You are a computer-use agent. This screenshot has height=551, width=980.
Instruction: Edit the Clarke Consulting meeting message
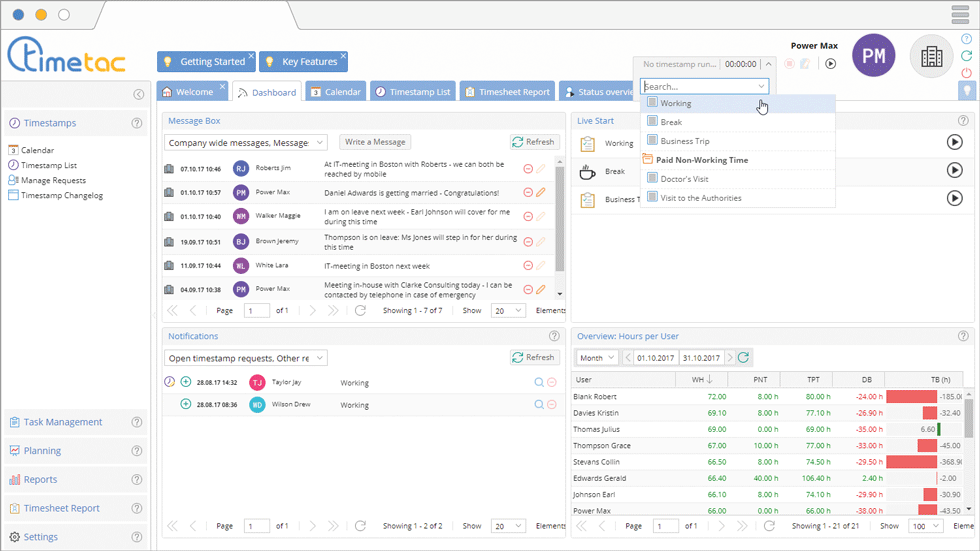tap(541, 289)
